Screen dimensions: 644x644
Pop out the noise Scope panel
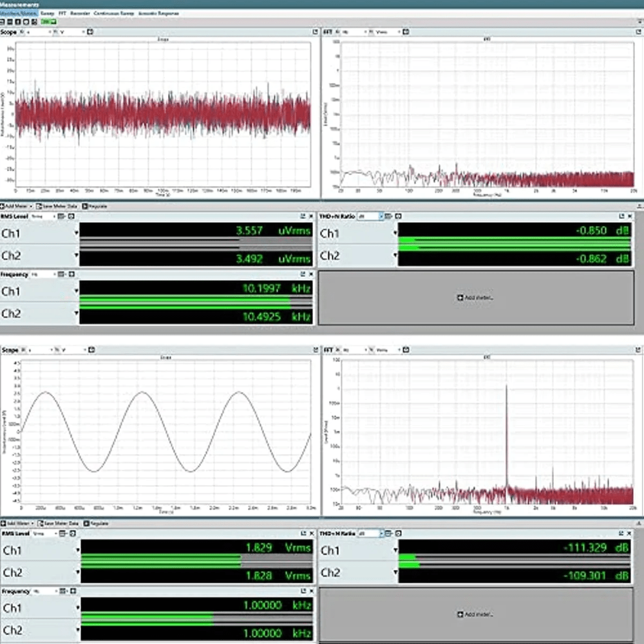pos(315,32)
